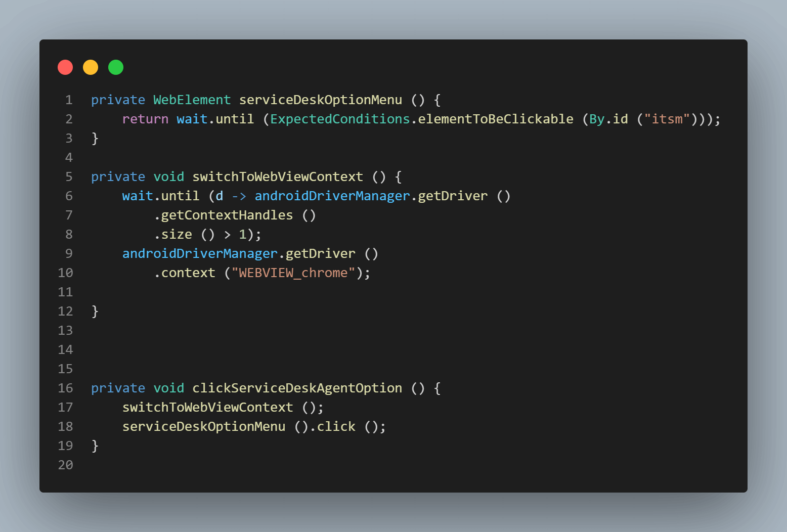Click androidDriverManager on line 6

(332, 196)
